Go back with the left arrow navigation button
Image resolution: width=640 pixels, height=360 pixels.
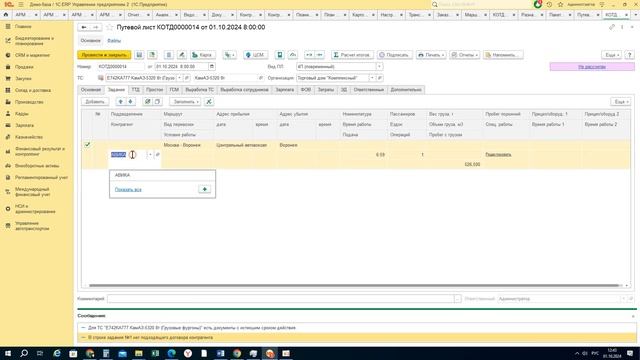click(x=84, y=27)
